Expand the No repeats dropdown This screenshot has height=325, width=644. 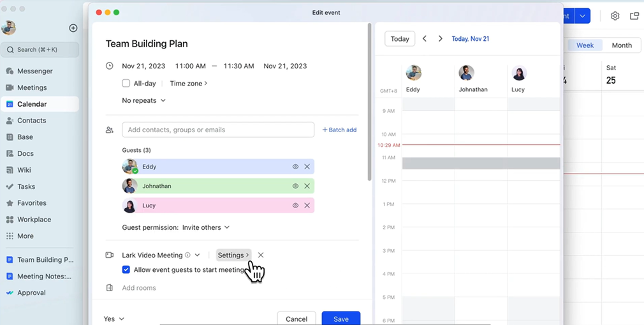(143, 100)
